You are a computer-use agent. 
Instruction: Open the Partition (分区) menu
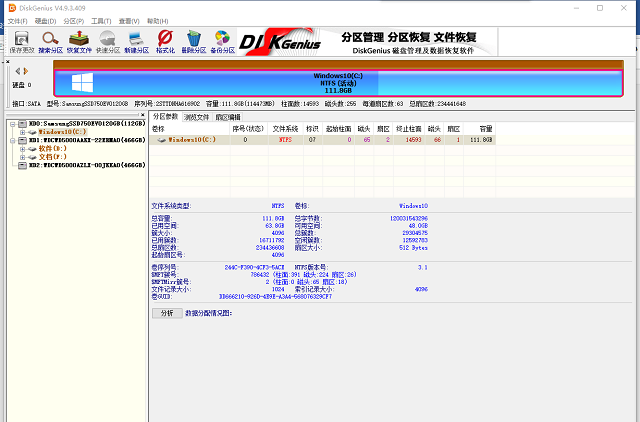tap(73, 21)
